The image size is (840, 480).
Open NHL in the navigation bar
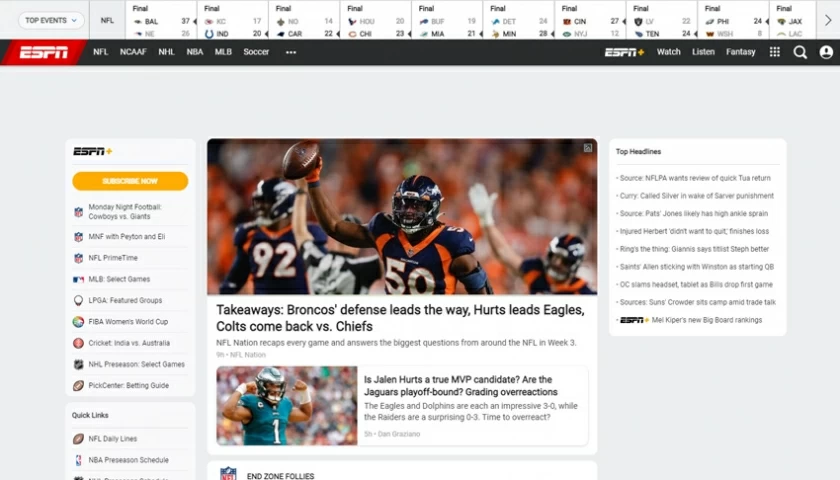(166, 52)
